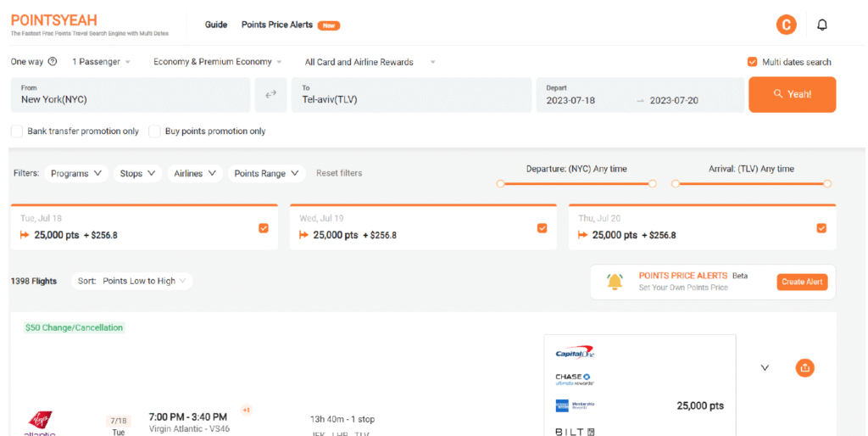Image resolution: width=868 pixels, height=436 pixels.
Task: Click the 1398 Flights count text
Action: (34, 281)
